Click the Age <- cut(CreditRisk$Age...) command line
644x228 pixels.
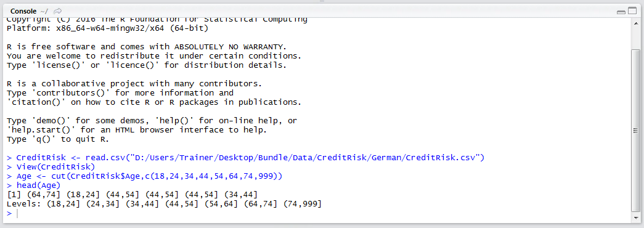[145, 176]
